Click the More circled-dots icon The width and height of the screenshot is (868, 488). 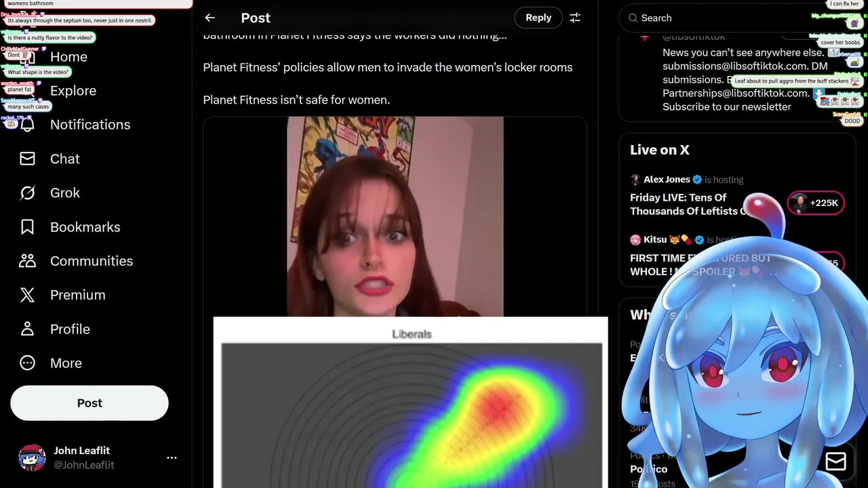coord(27,363)
